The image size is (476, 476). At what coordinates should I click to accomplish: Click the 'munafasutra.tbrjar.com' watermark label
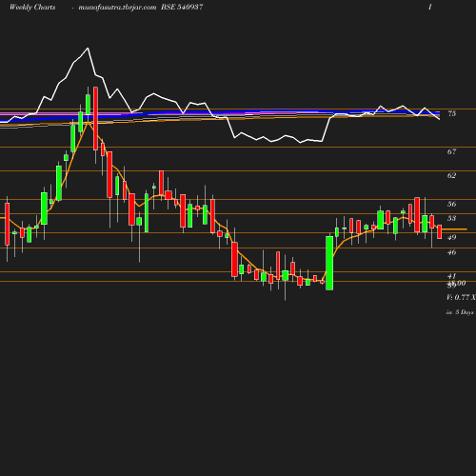[117, 7]
